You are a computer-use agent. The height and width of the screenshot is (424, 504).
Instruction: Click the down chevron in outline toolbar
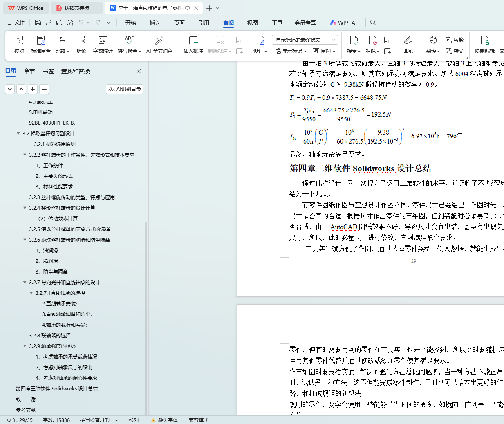point(10,89)
